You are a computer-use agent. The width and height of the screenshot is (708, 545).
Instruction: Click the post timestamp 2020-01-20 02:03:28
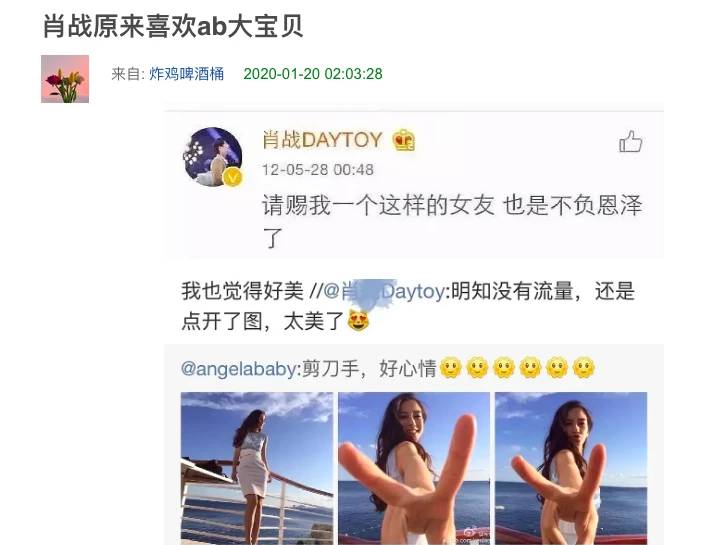(313, 74)
